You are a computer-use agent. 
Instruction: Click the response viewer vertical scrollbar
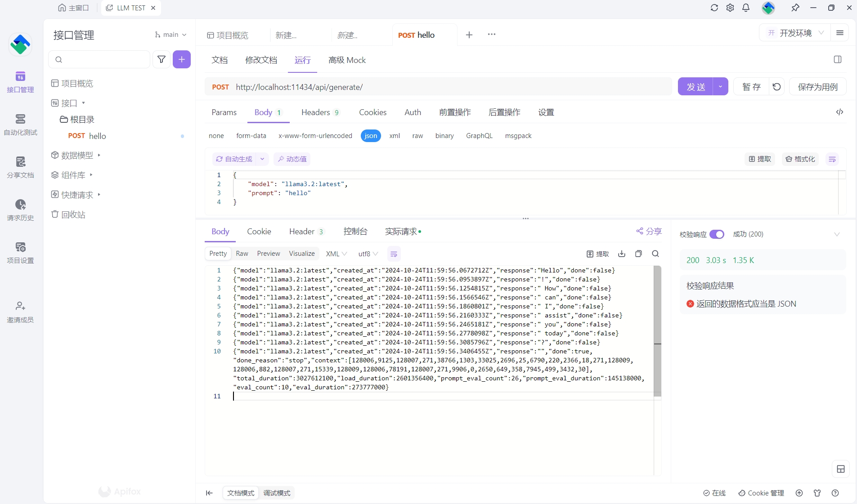657,331
